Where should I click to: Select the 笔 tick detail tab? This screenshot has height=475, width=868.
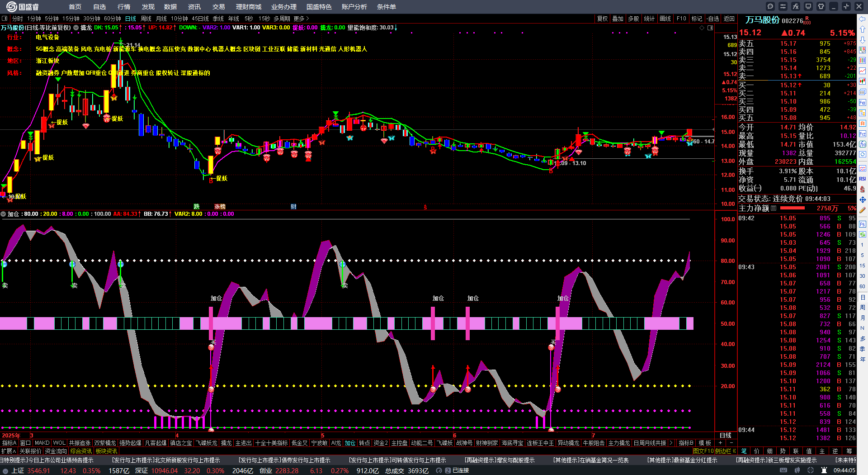[x=744, y=451]
